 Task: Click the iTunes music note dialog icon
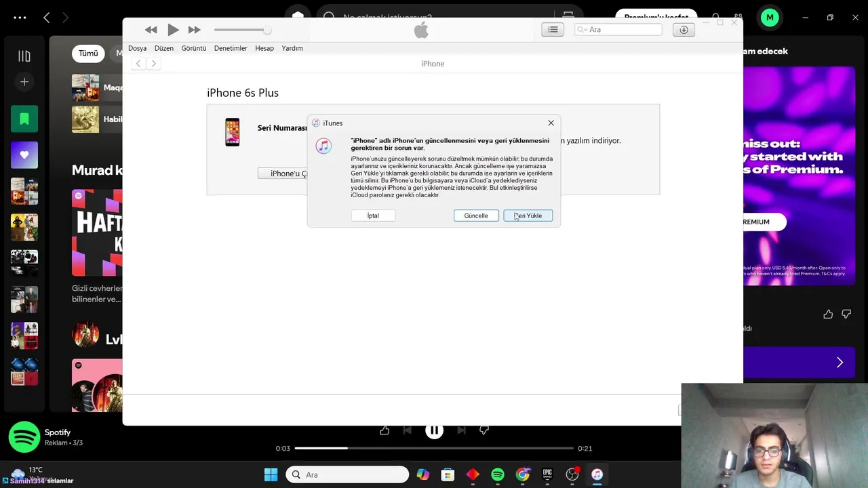coord(323,146)
